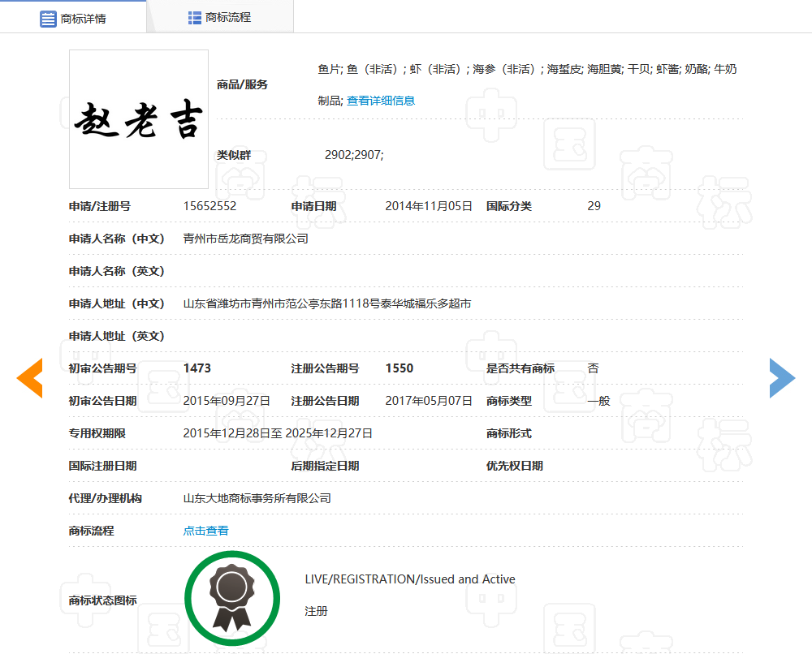The height and width of the screenshot is (654, 812).
Task: Click international classification value 29
Action: (x=594, y=206)
